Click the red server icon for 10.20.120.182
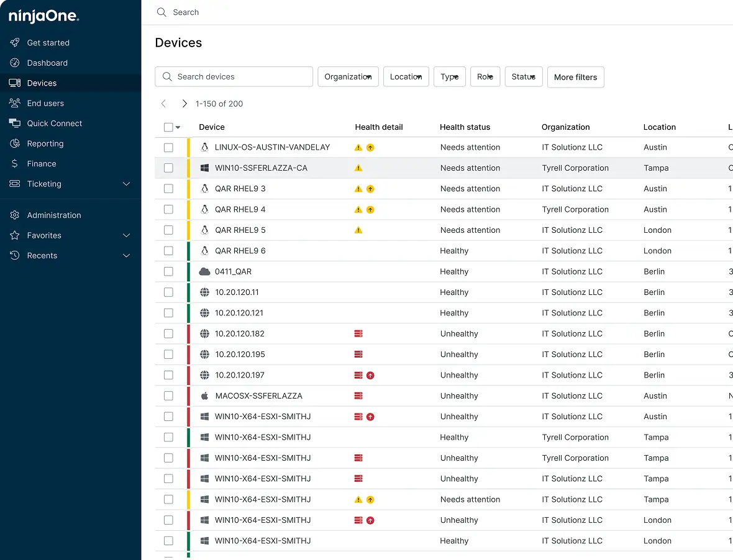 click(358, 333)
